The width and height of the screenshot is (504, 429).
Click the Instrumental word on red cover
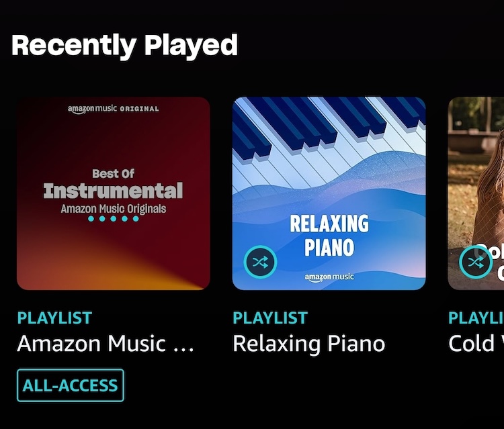(113, 191)
